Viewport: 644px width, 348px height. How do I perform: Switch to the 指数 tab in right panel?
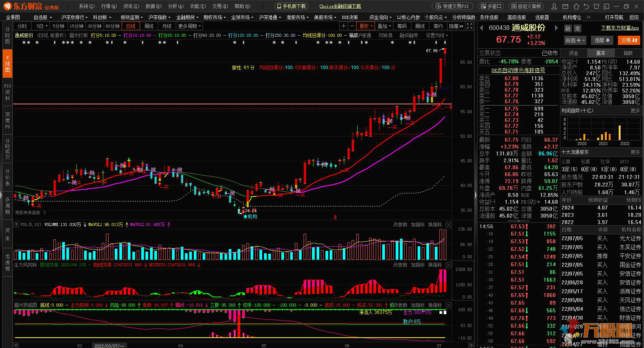coord(628,53)
